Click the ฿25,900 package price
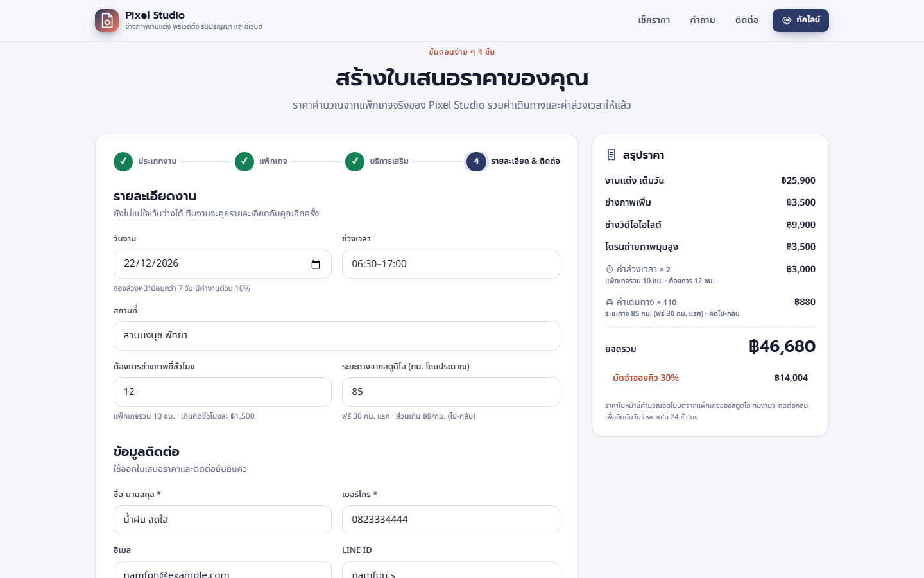 [x=798, y=180]
